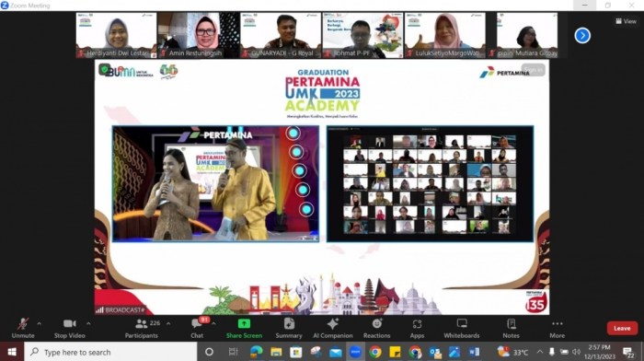Open the speaker volume control
The height and width of the screenshot is (361, 644).
[x=576, y=352]
